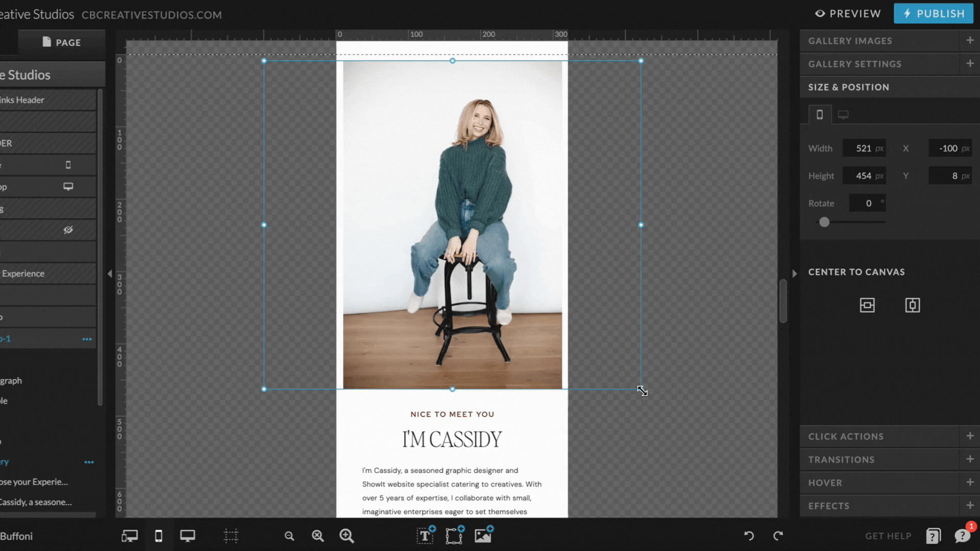This screenshot has width=980, height=551.
Task: Click the center vertically to canvas icon
Action: tap(913, 306)
